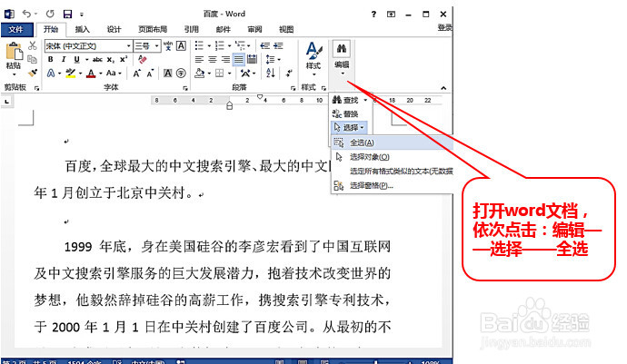Screen dimensions: 627x364
Task: Click the Paste (粘贴) clipboard icon
Action: coord(14,53)
